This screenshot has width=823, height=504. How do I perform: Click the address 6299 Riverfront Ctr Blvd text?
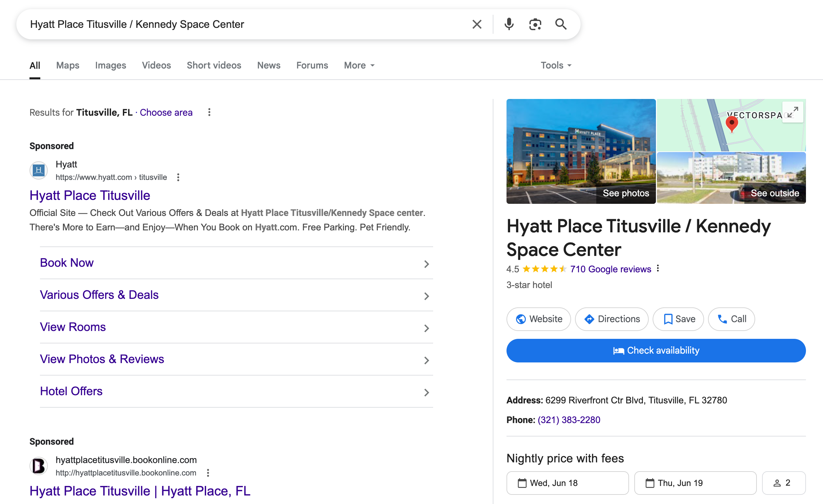636,400
